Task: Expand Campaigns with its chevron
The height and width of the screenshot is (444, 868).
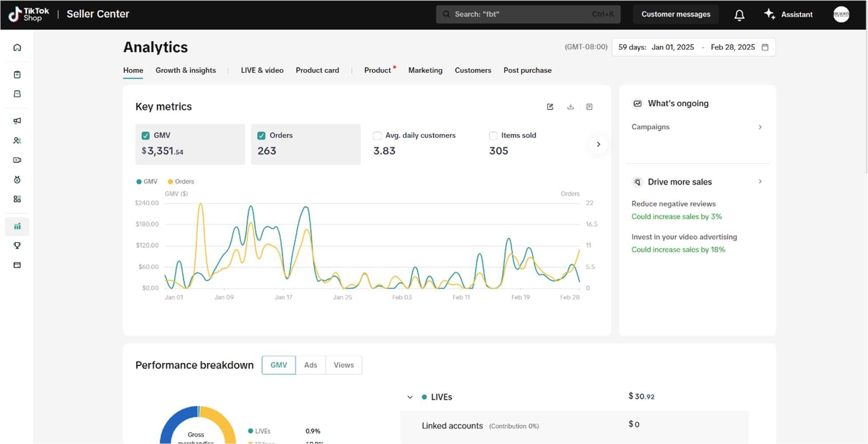Action: (x=760, y=127)
